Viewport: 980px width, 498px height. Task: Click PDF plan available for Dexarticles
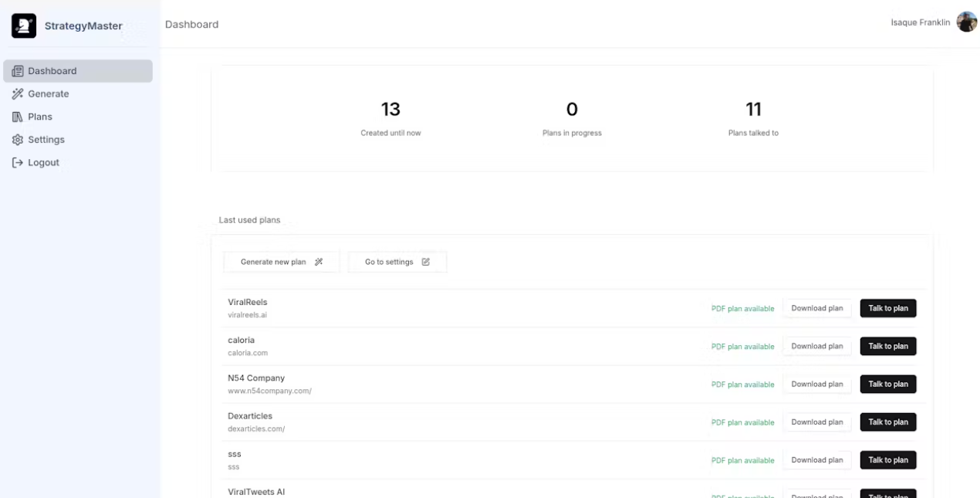point(742,422)
